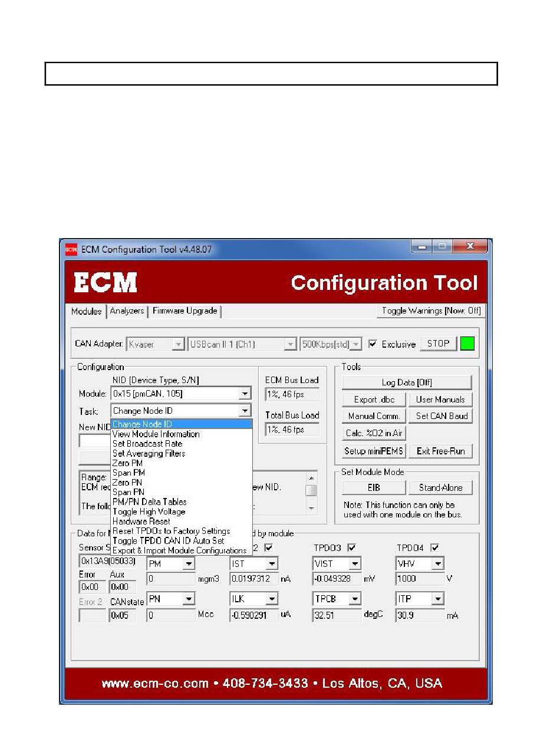Click the Toggle Warnings button
The height and width of the screenshot is (739, 560).
(431, 311)
